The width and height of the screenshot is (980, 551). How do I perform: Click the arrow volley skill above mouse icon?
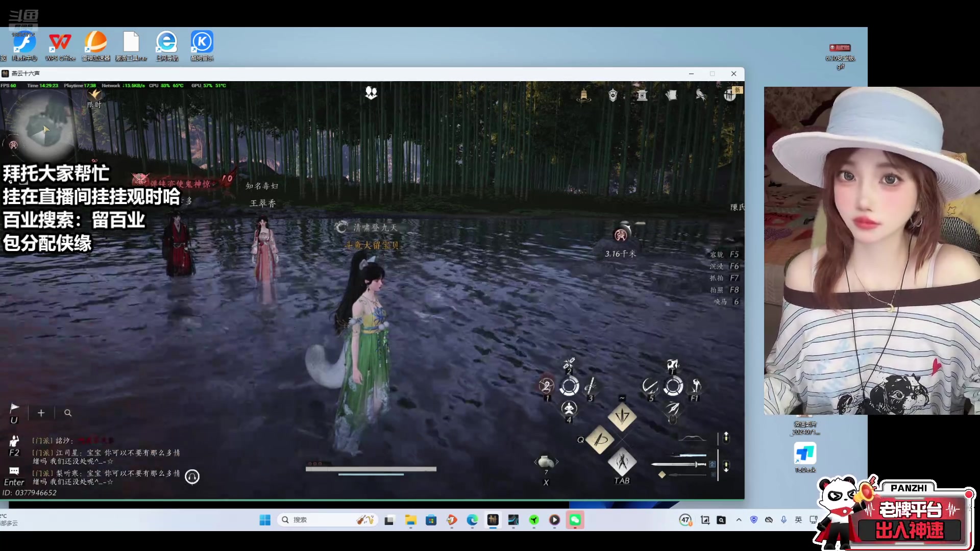673,408
